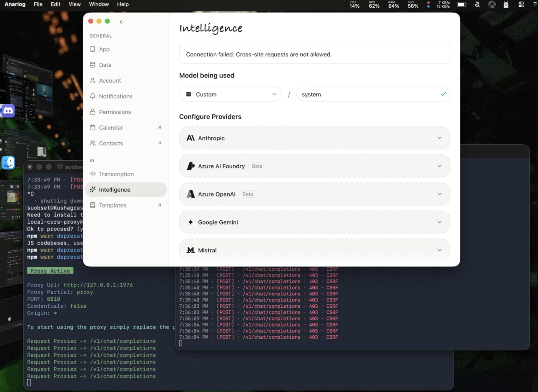
Task: Open the View menu
Action: 75,4
